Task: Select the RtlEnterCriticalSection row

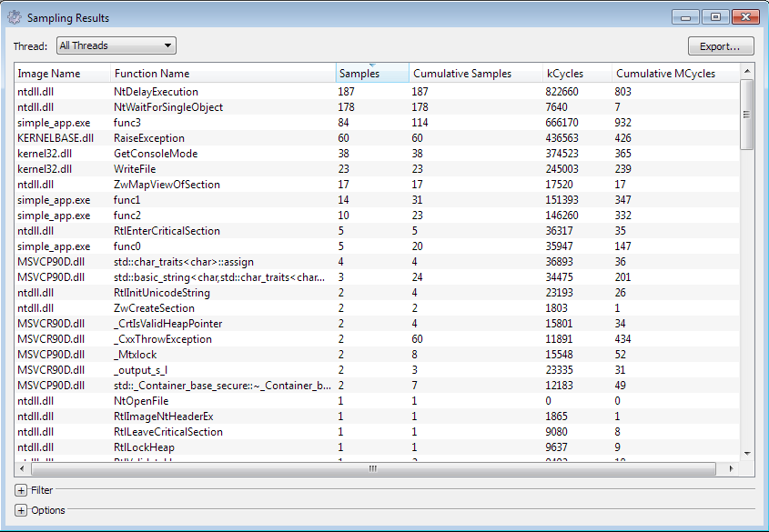Action: [377, 231]
